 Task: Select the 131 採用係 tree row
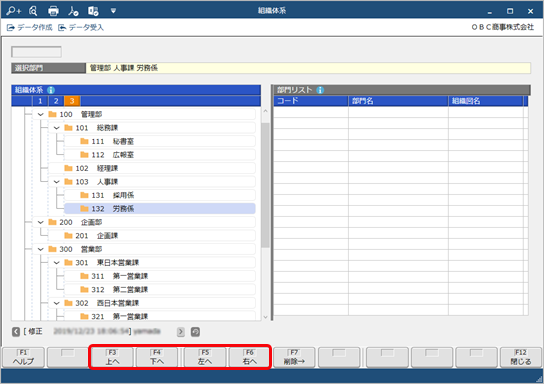pos(160,195)
